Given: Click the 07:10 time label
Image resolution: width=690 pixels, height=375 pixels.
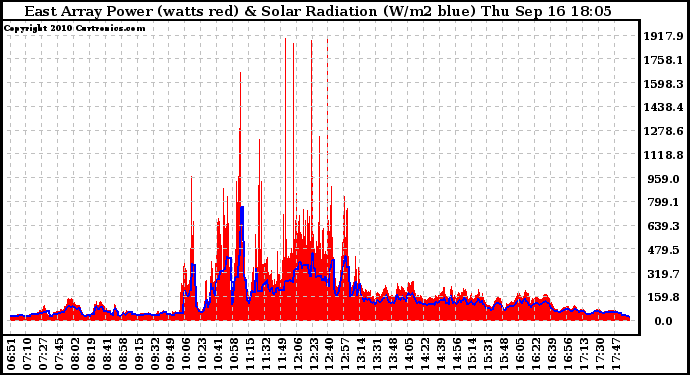Looking at the screenshot, I should point(27,353).
